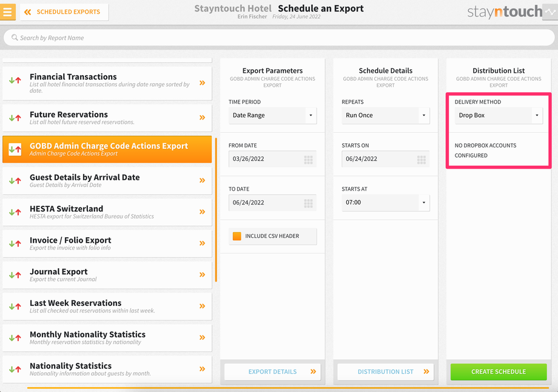Click the Financial Transactions arrows icon
This screenshot has height=392, width=558.
coord(15,81)
